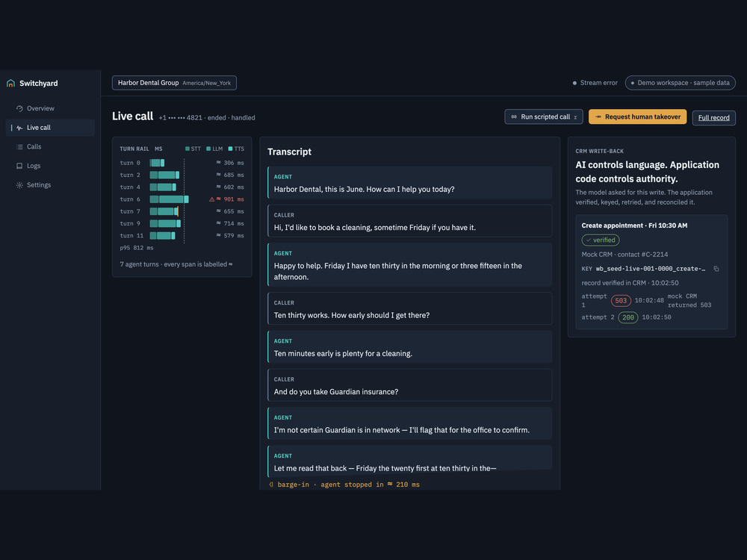Click the warning triangle on turn 6
This screenshot has width=747, height=560.
(x=212, y=199)
